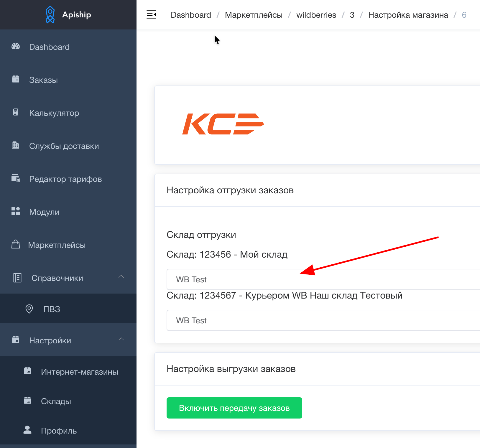Click the Справочники sidebar label
The image size is (480, 448).
(x=57, y=278)
